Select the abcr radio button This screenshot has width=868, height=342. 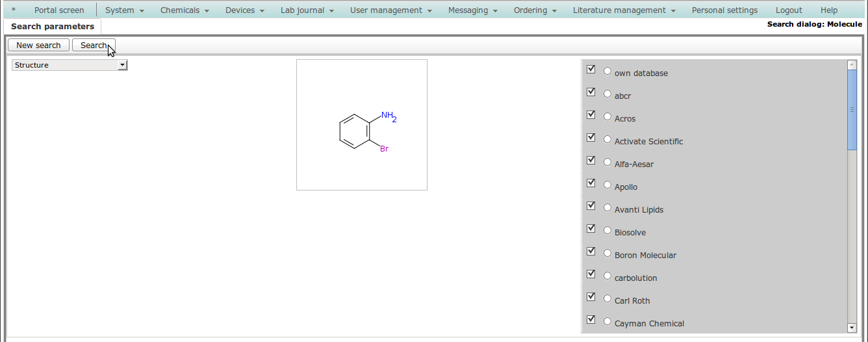tap(607, 94)
